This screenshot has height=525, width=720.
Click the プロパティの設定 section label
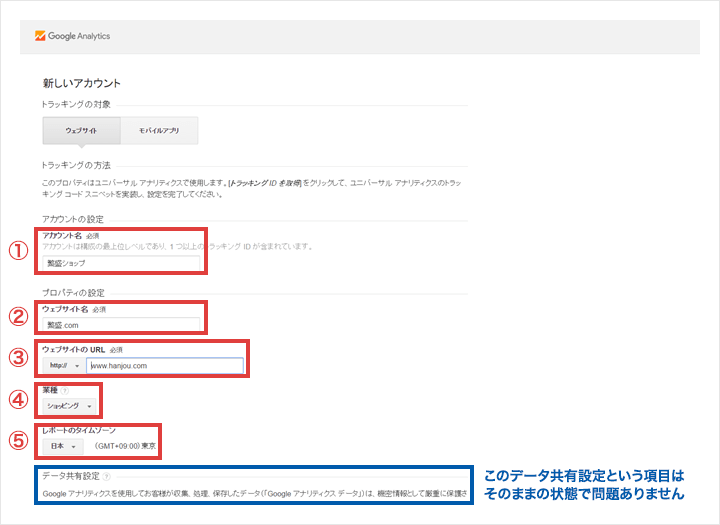point(73,293)
